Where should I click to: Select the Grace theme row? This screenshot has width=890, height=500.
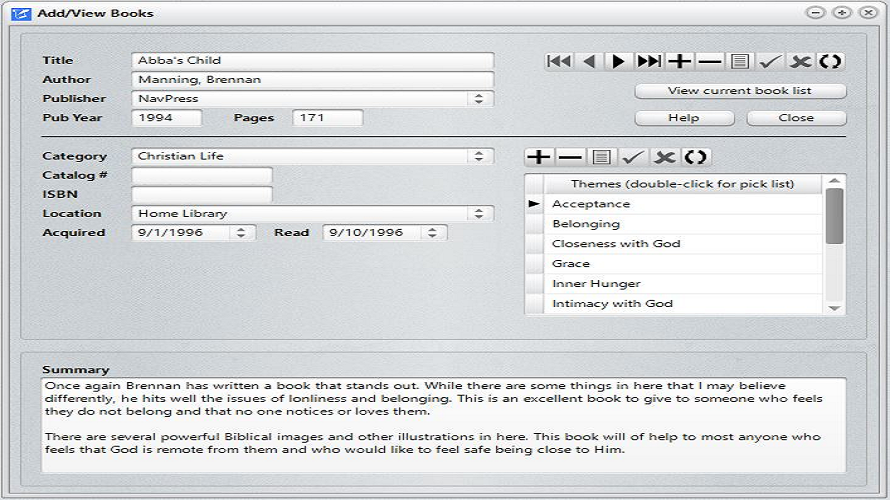(x=683, y=263)
